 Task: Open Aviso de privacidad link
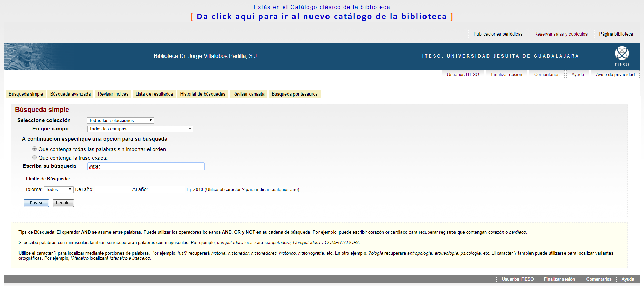[x=615, y=74]
